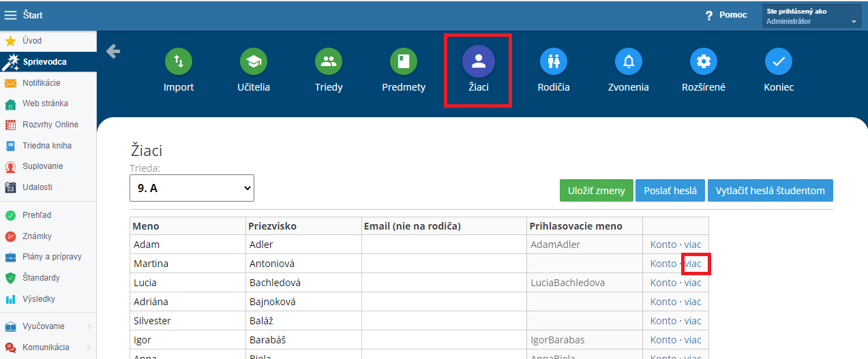
Task: Open Konto link for Adam Adler
Action: [x=663, y=245]
